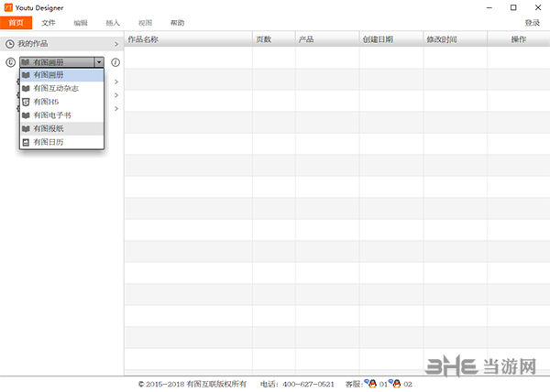Choose 有图报纸 from the dropdown list
The height and width of the screenshot is (392, 550).
click(x=61, y=128)
